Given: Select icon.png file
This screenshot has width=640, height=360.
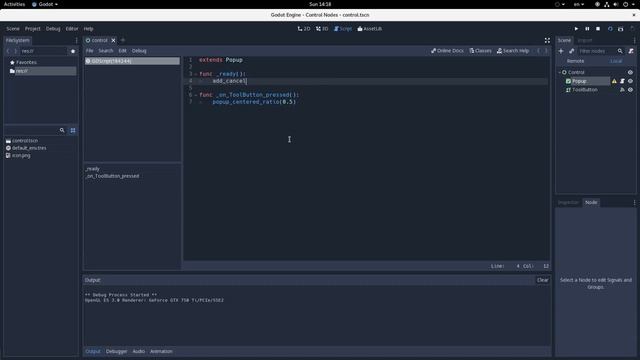Looking at the screenshot, I should click(18, 156).
